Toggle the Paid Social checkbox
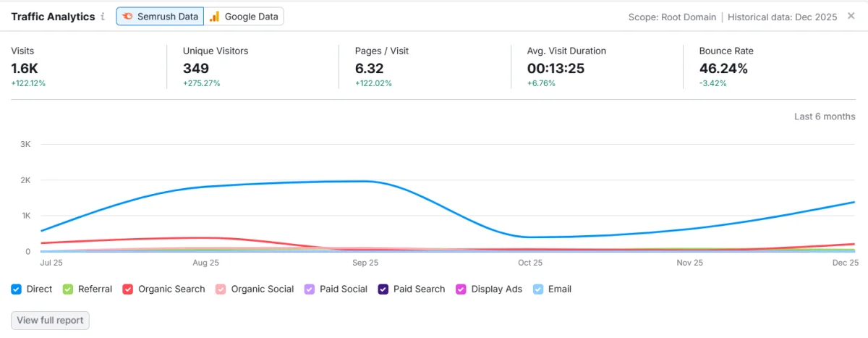Screen dimensions: 868x338 click(309, 289)
